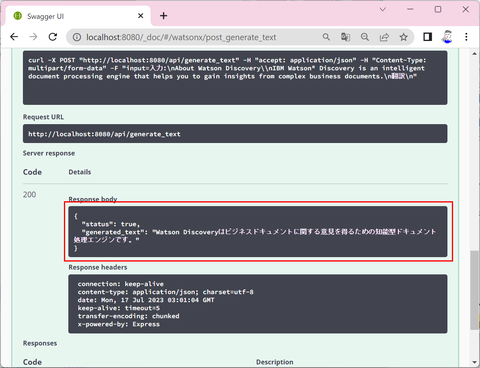Click the vertical scrollbar thumb

[x=474, y=290]
